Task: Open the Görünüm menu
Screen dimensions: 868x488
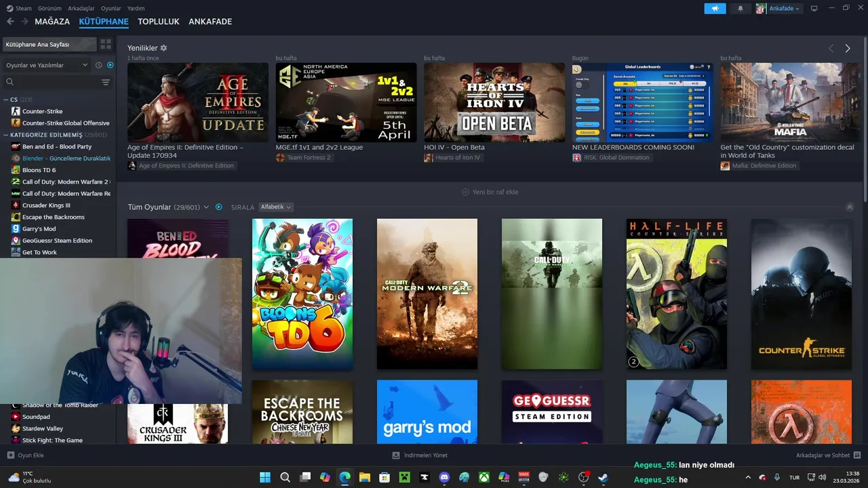Action: 50,8
